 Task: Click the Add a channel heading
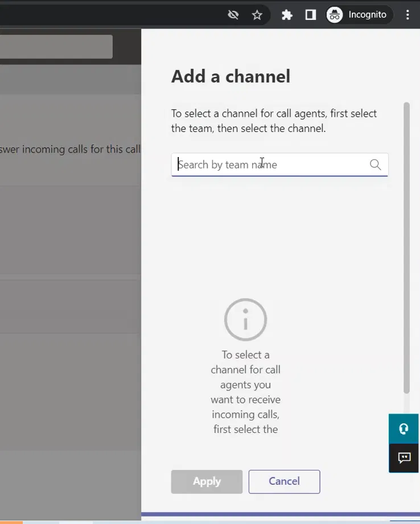(x=230, y=76)
